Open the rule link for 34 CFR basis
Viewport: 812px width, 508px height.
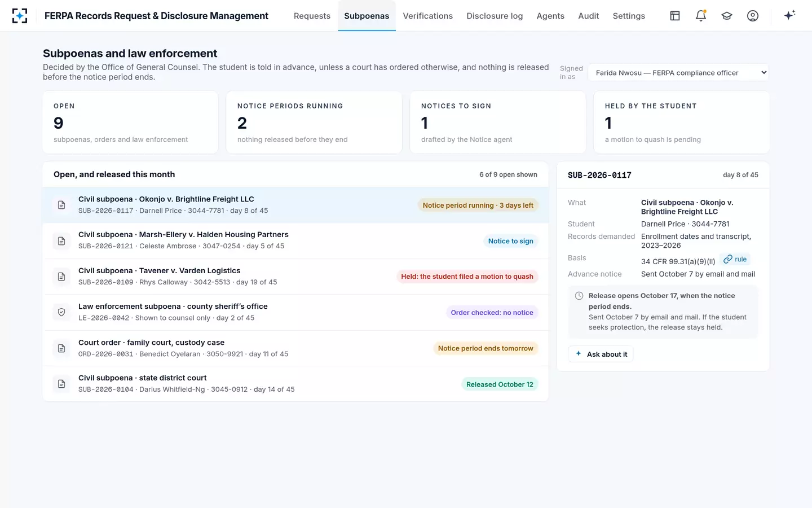pos(735,259)
